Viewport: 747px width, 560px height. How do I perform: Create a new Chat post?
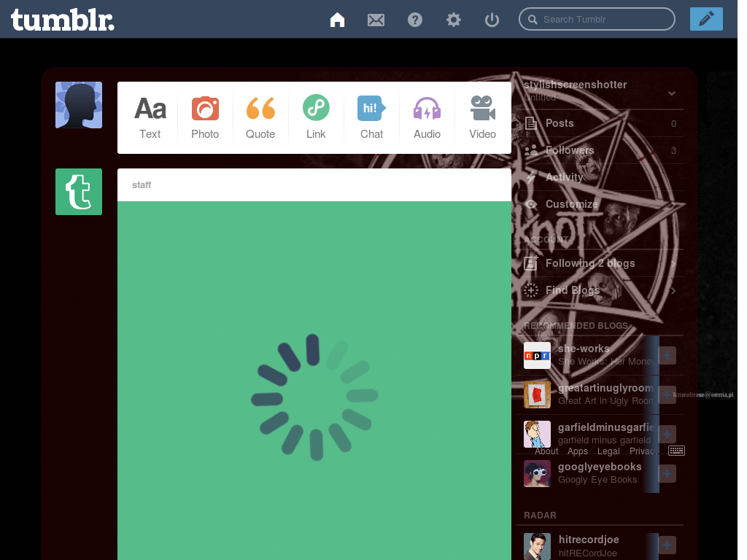(371, 117)
